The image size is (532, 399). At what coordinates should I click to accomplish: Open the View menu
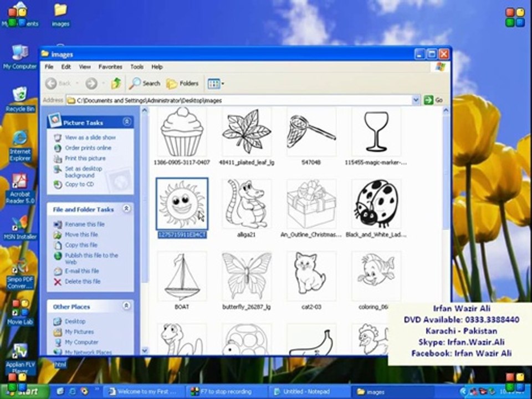(x=84, y=67)
